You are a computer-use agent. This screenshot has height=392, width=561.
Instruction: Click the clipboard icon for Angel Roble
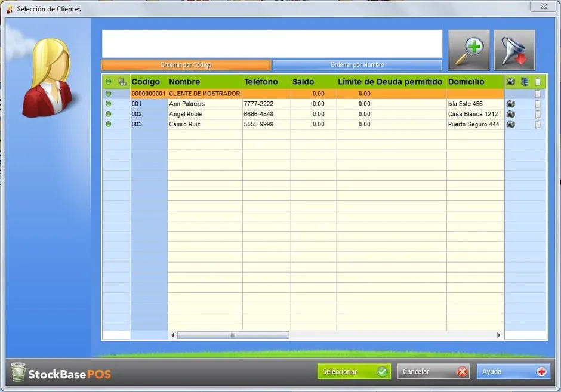click(537, 114)
